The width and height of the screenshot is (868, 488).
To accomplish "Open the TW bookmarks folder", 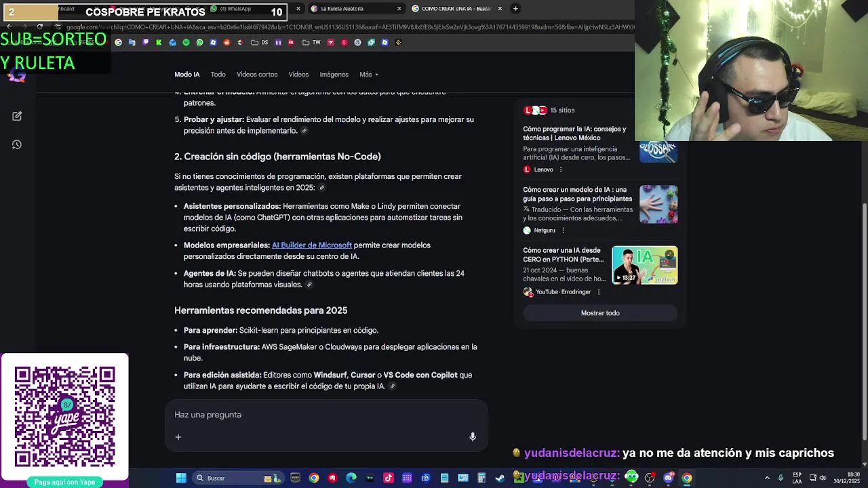I will 311,42.
